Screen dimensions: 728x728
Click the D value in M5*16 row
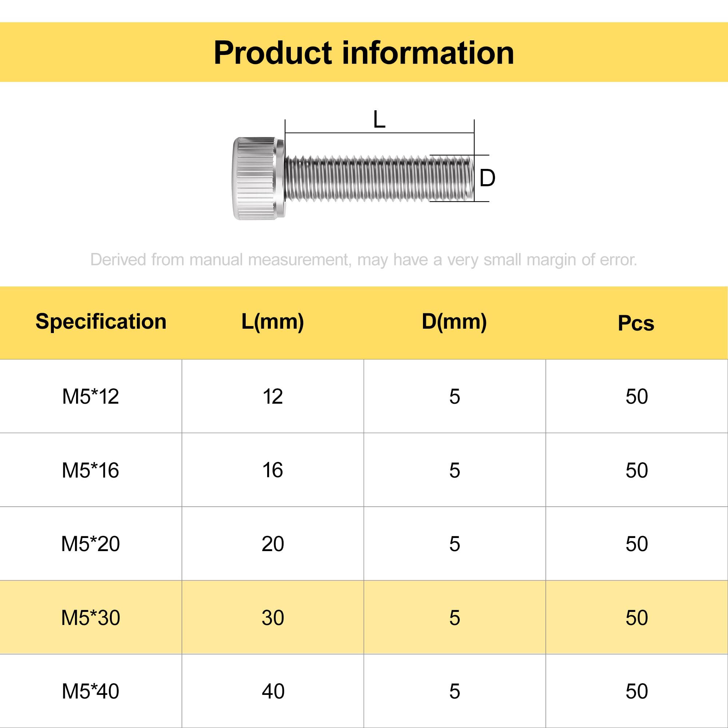point(455,470)
